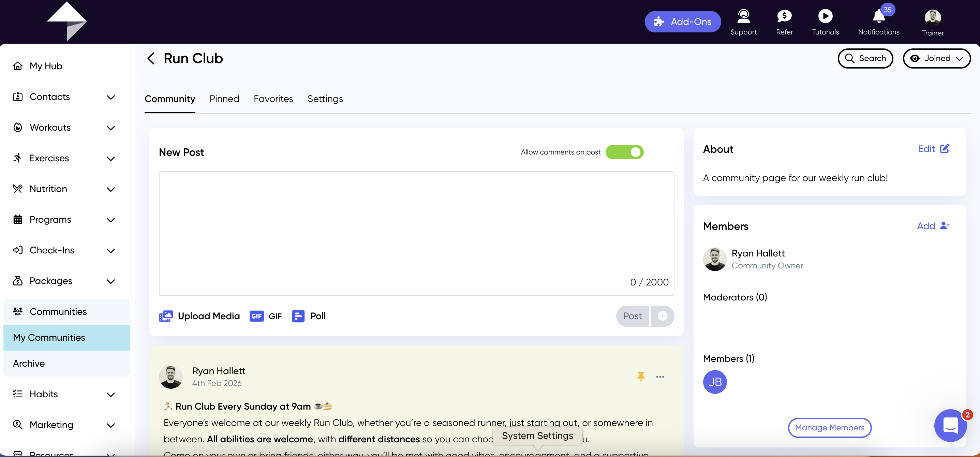Expand the Habits menu chevron
Screen dimensions: 980x457
click(111, 395)
